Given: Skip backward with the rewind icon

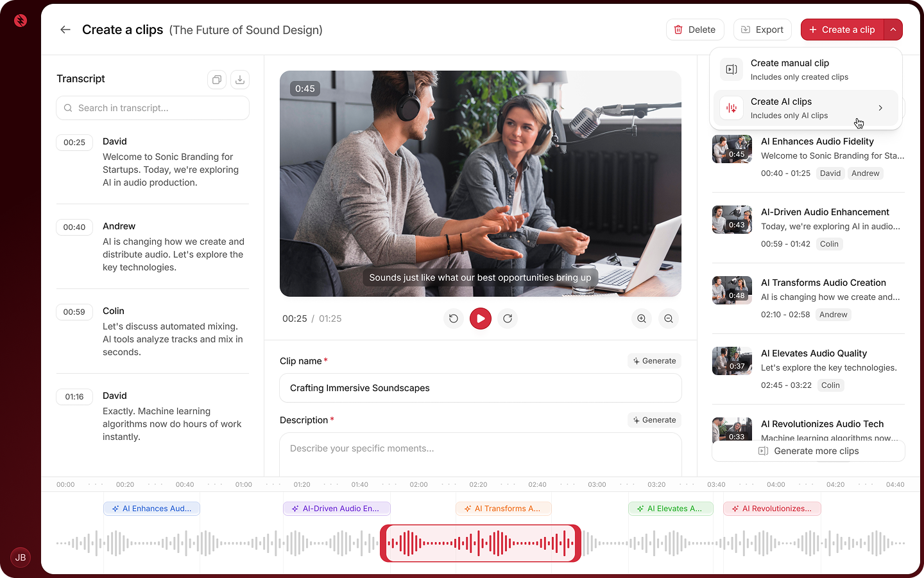Looking at the screenshot, I should pyautogui.click(x=454, y=319).
